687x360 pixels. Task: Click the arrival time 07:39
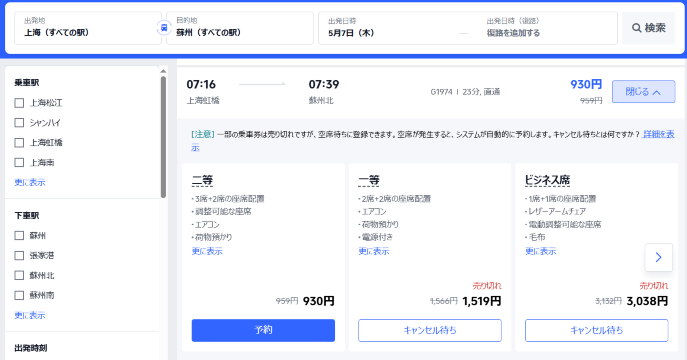click(324, 84)
